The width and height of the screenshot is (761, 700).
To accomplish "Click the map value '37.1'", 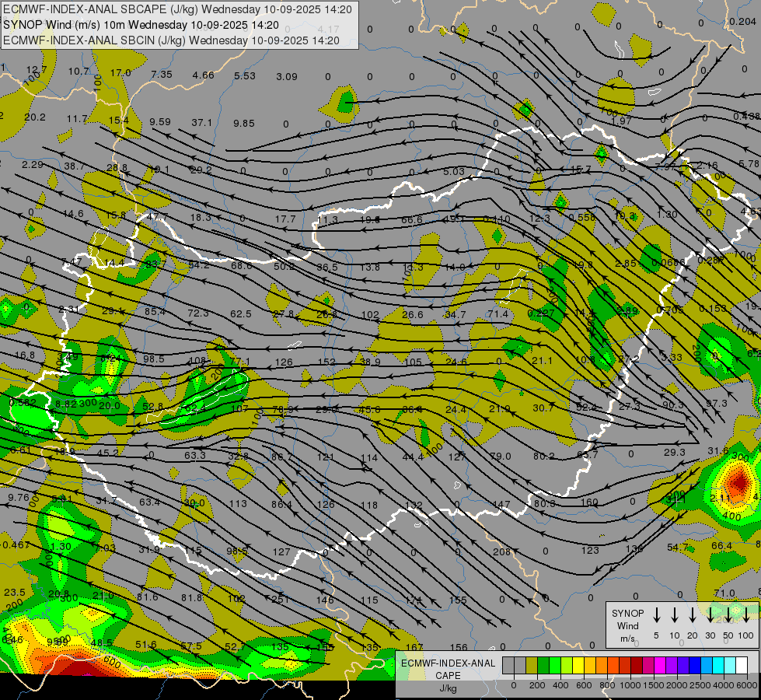I will click(x=201, y=122).
